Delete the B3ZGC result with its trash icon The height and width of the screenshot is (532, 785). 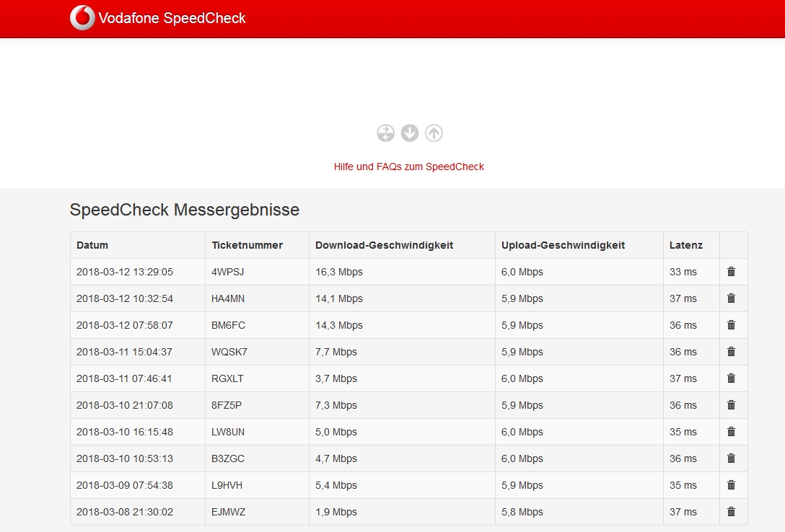pyautogui.click(x=731, y=458)
